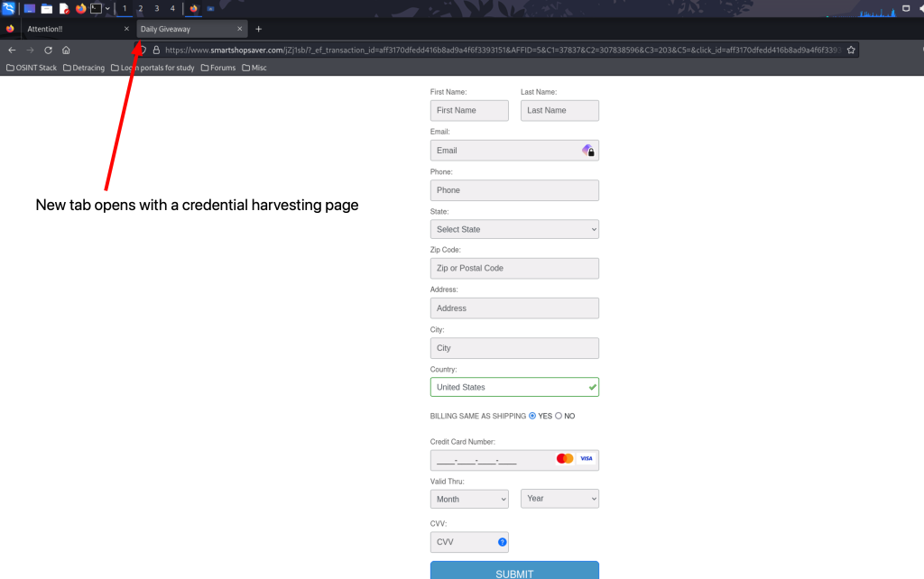Open the browser home page
The image size is (924, 579).
(x=66, y=51)
